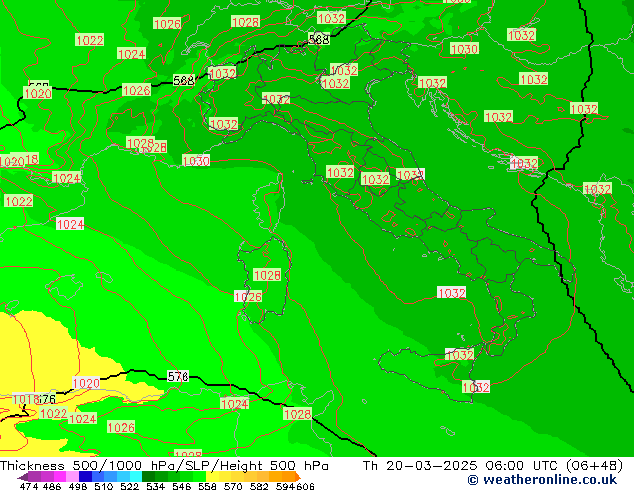Click the 'Th 20-03-2025 06:00 UTC' timestamp
The height and width of the screenshot is (490, 634).
(x=461, y=466)
